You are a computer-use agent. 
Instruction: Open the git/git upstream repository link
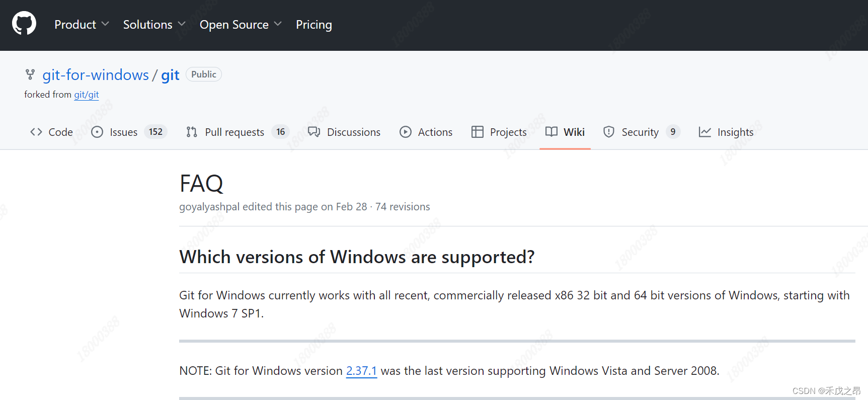point(87,95)
